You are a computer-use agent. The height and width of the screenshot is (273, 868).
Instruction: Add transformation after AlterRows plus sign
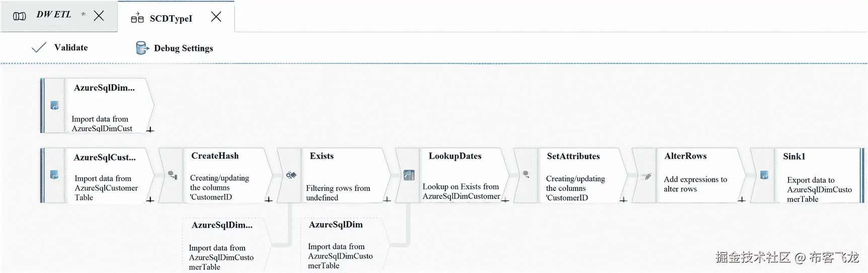tap(742, 200)
